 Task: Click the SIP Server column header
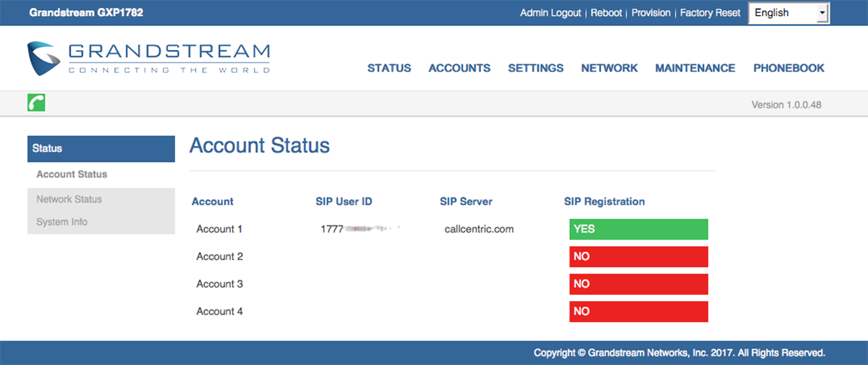[466, 201]
